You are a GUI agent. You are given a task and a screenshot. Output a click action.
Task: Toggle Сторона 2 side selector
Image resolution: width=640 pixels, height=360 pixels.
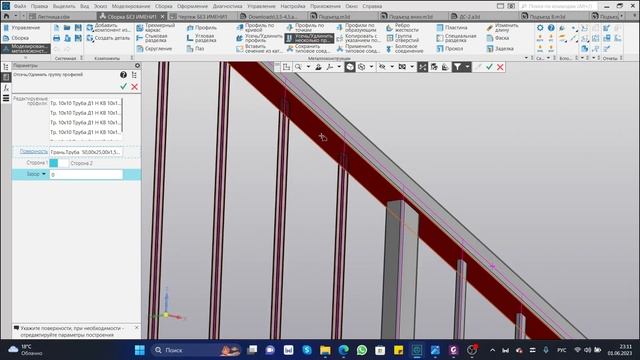click(x=64, y=163)
